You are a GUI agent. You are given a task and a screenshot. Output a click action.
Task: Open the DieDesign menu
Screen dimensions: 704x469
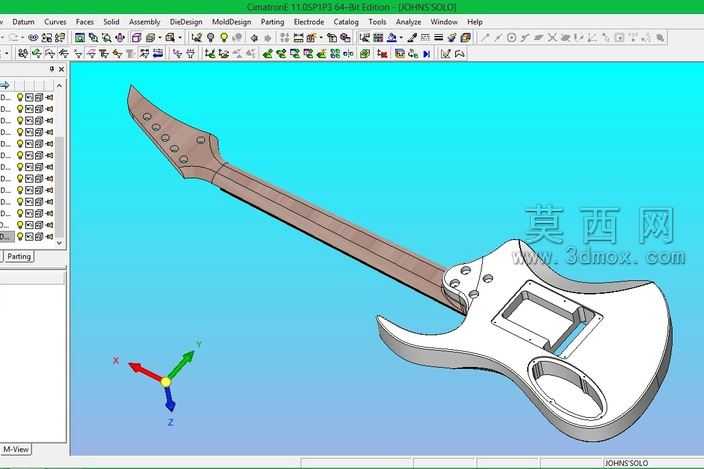pos(186,22)
